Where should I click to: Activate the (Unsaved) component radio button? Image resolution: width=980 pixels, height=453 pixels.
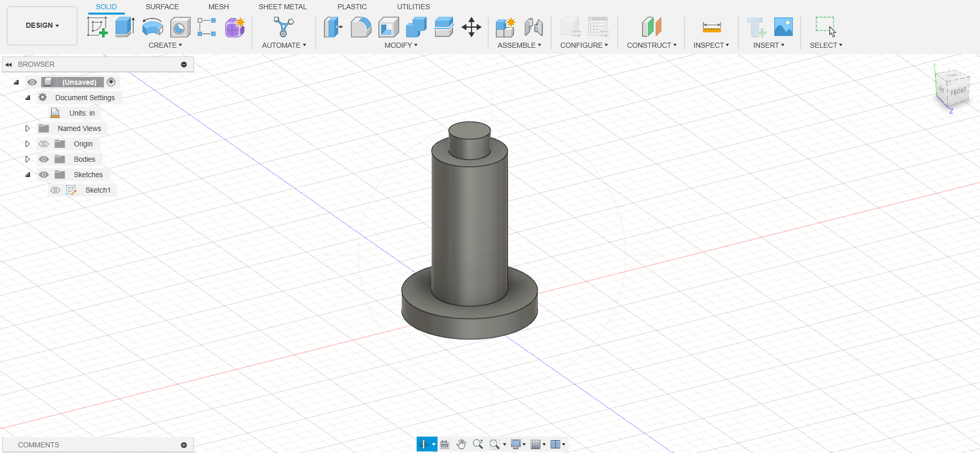coord(111,82)
